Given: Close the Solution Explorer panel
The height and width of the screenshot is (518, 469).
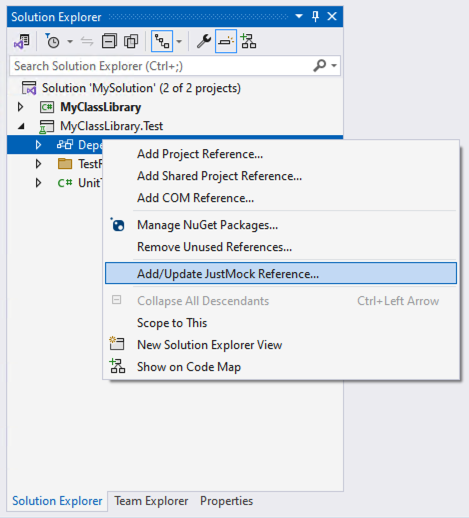Looking at the screenshot, I should 332,16.
